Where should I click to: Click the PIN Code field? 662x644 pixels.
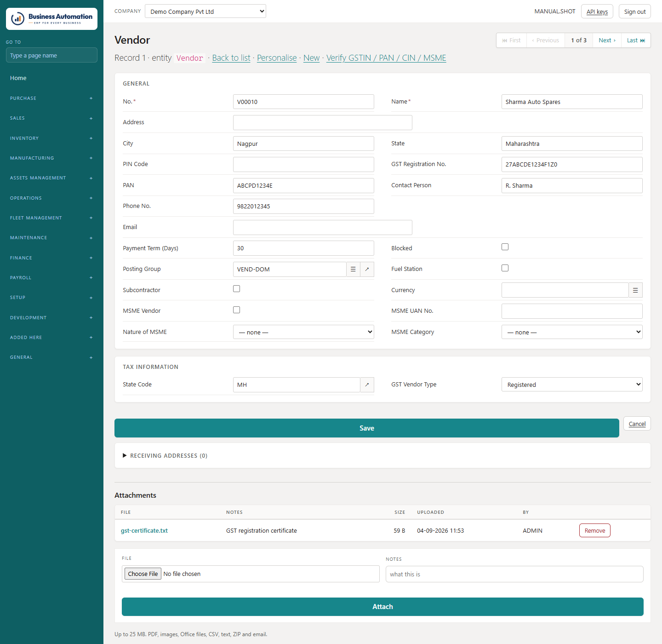point(303,164)
